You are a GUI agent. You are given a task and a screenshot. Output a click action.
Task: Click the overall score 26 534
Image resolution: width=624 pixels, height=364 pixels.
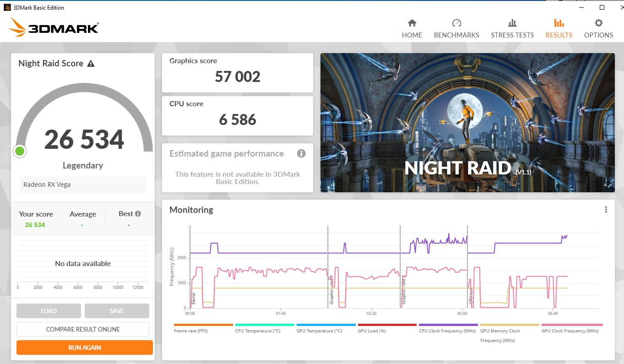pyautogui.click(x=84, y=140)
